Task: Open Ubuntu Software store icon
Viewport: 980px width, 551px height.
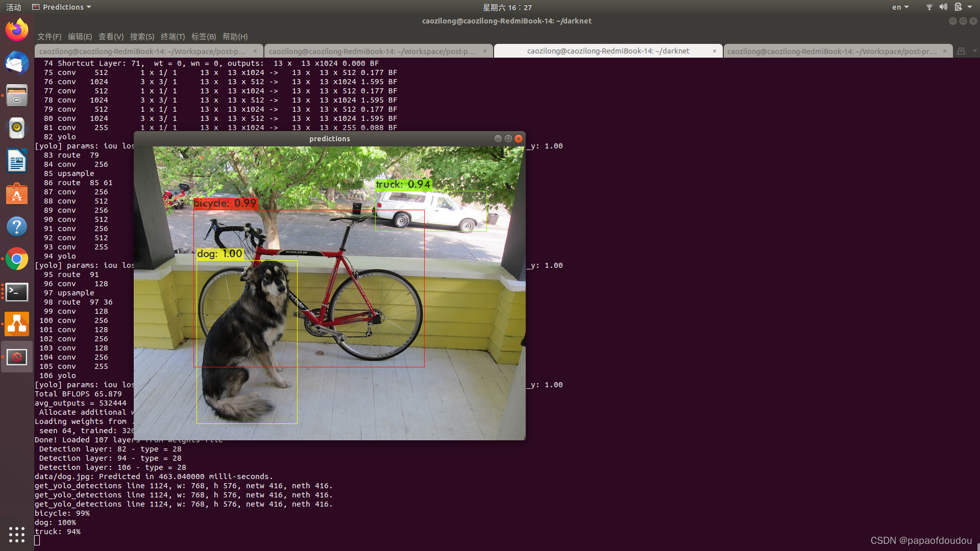Action: click(x=17, y=194)
